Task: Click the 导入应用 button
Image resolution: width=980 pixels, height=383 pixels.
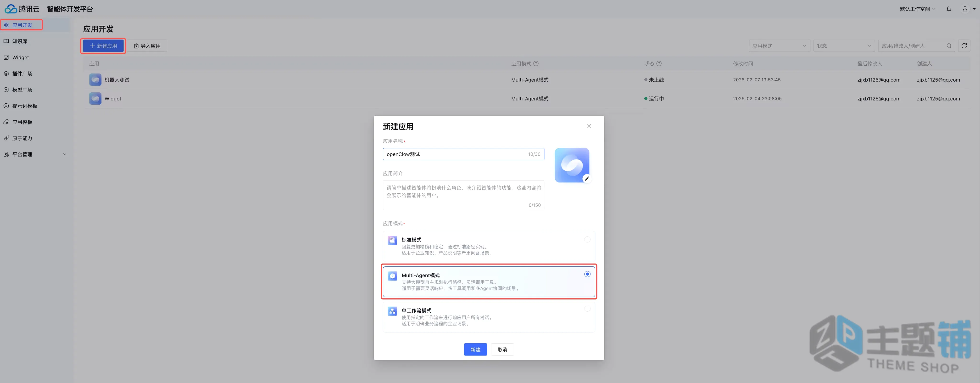Action: pos(147,46)
